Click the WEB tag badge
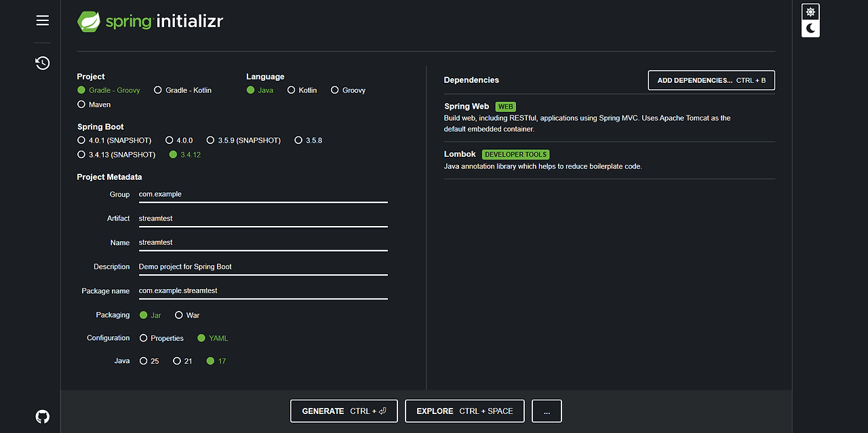The height and width of the screenshot is (433, 868). [x=506, y=107]
